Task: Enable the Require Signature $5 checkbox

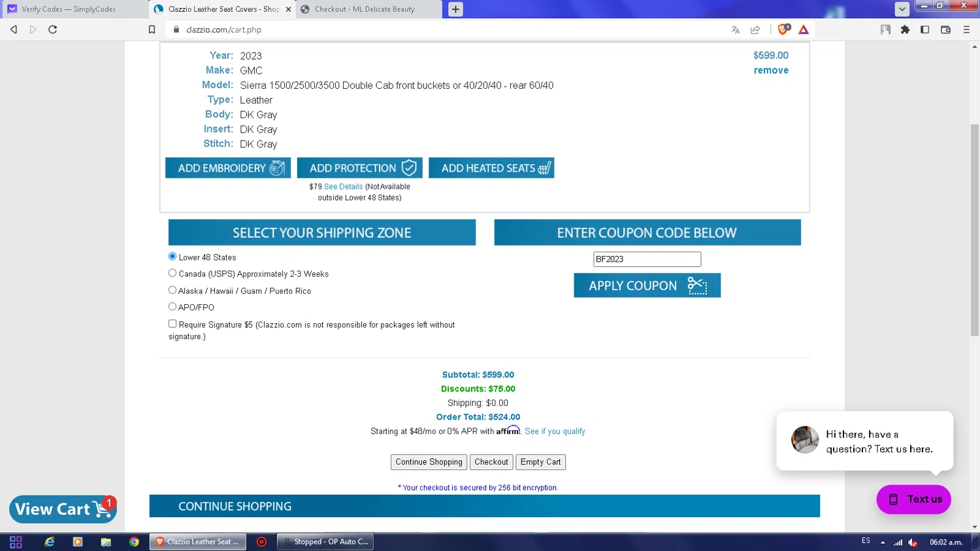Action: [172, 324]
